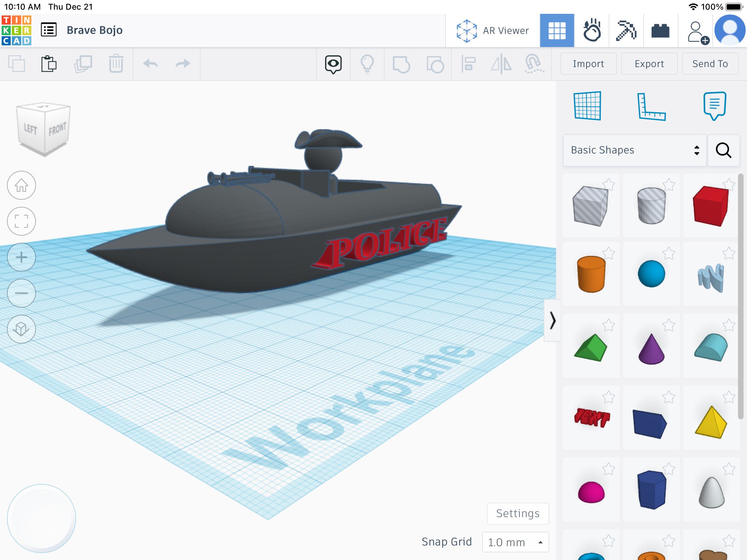The image size is (747, 560).
Task: Expand the Snap Grid 1.0 mm dropdown
Action: tap(515, 542)
